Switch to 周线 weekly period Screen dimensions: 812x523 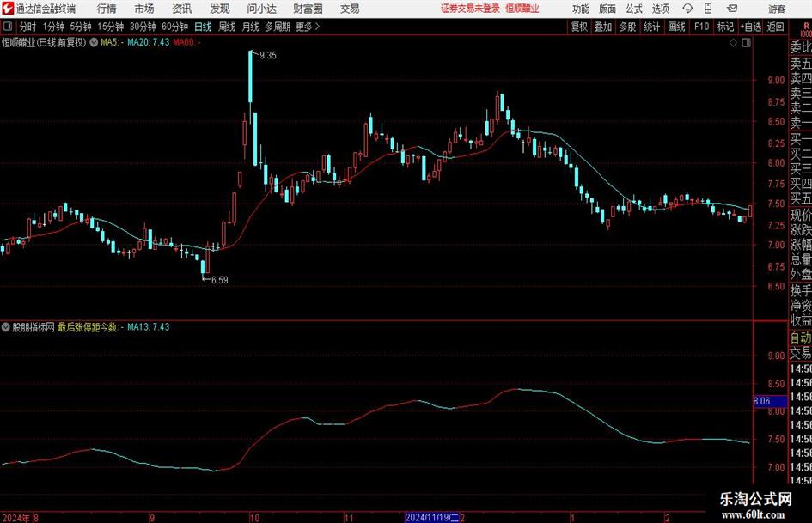click(x=227, y=27)
